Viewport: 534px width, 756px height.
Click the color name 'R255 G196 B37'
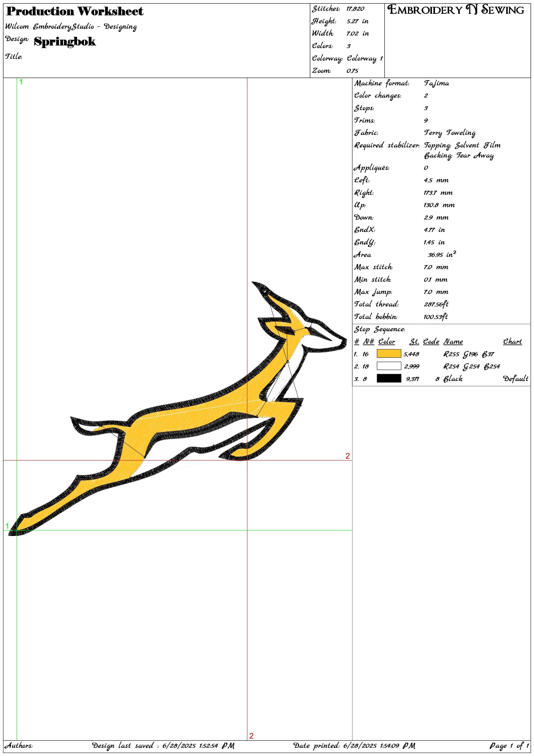469,354
